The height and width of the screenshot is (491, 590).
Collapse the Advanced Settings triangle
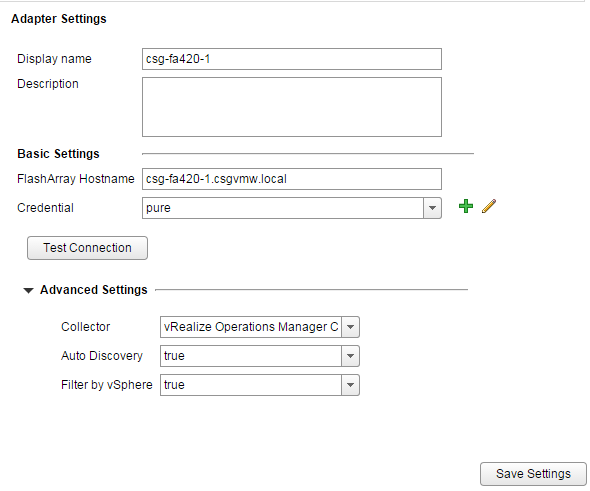(28, 290)
